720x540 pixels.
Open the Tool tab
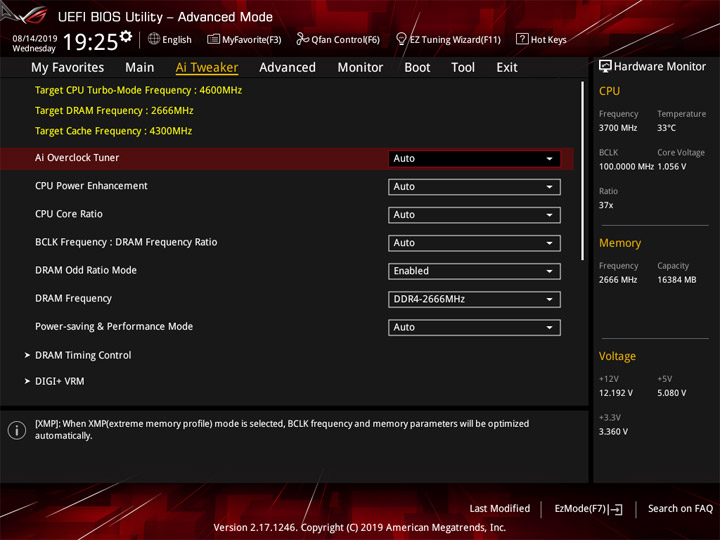[463, 68]
